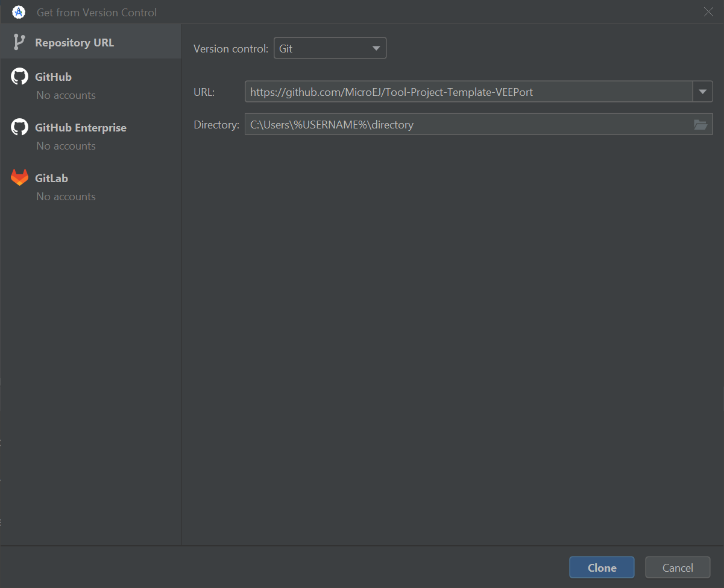Close the Get from Version Control dialog

point(708,12)
